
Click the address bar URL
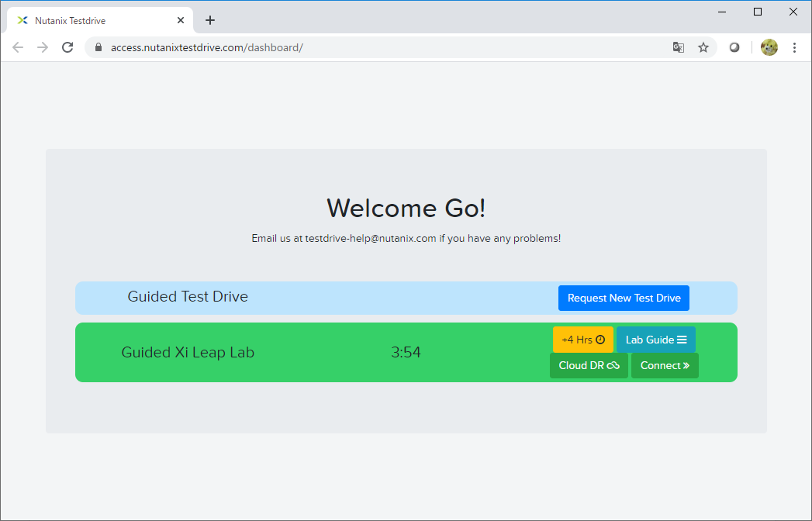click(206, 47)
